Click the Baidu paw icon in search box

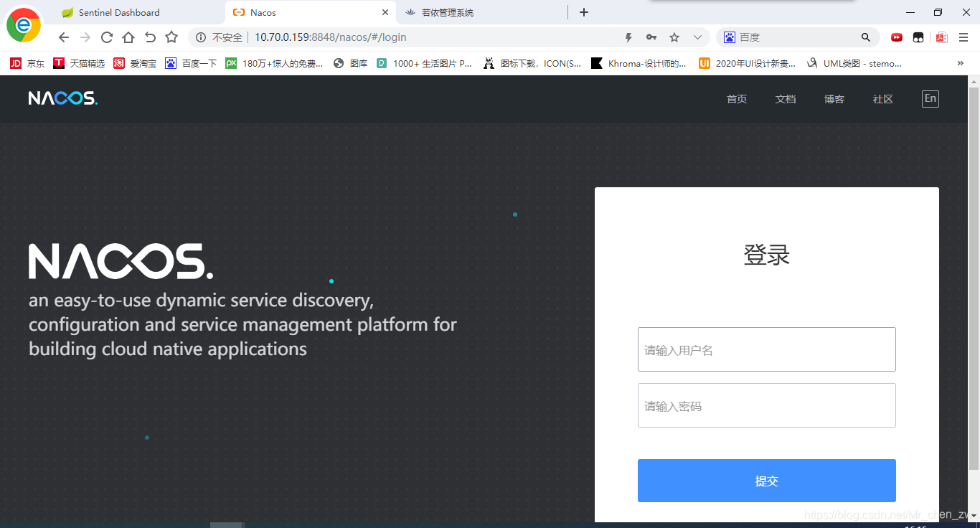(730, 37)
